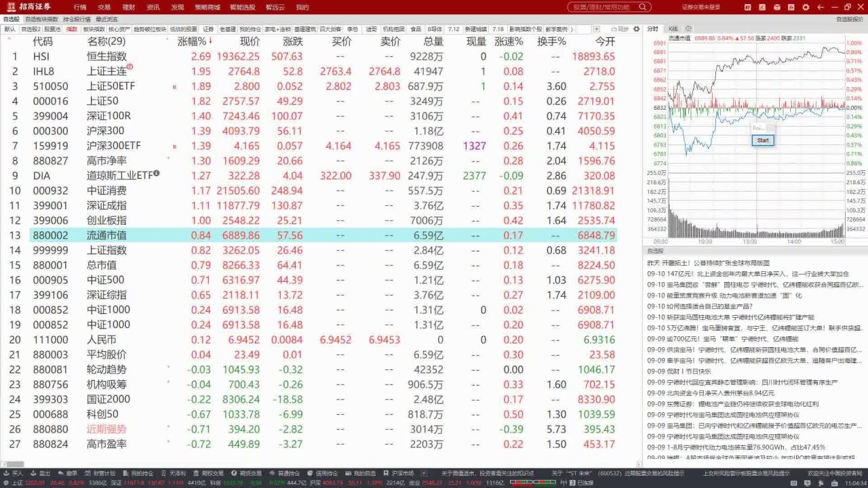Switch to the 持仓股行情 tab
The width and height of the screenshot is (868, 488).
coord(77,20)
